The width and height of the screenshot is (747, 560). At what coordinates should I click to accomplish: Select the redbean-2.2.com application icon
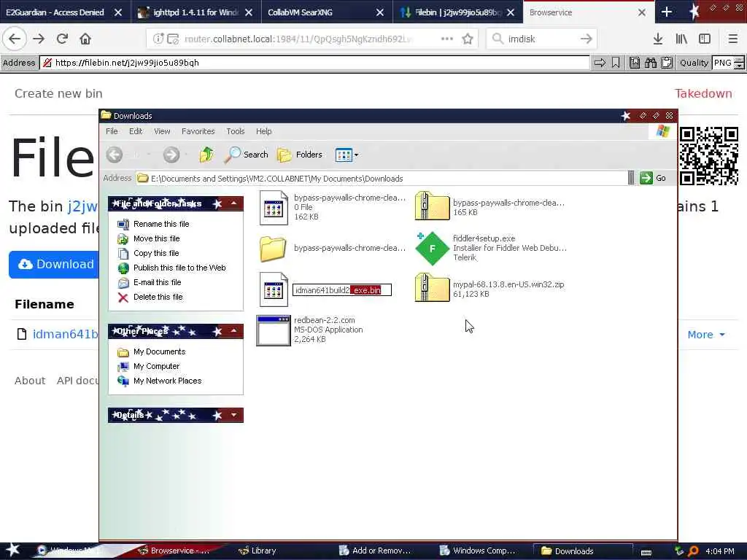pos(273,330)
